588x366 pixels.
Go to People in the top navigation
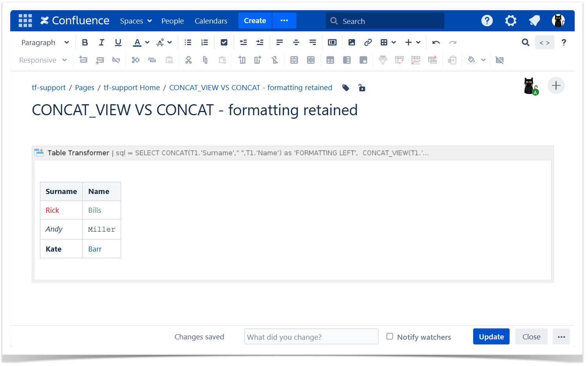click(172, 21)
